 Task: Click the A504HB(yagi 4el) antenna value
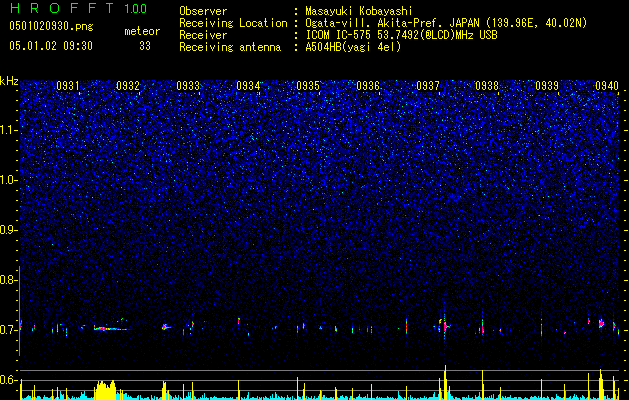(x=353, y=47)
